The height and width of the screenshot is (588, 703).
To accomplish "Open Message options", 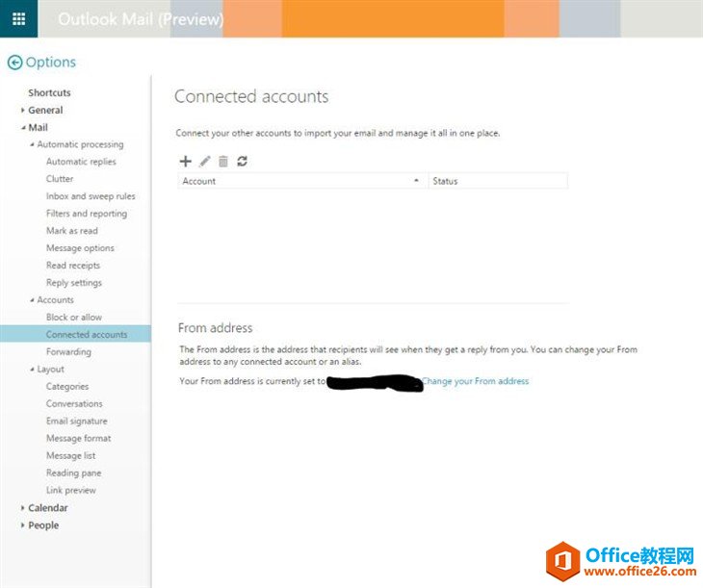I will tap(80, 248).
